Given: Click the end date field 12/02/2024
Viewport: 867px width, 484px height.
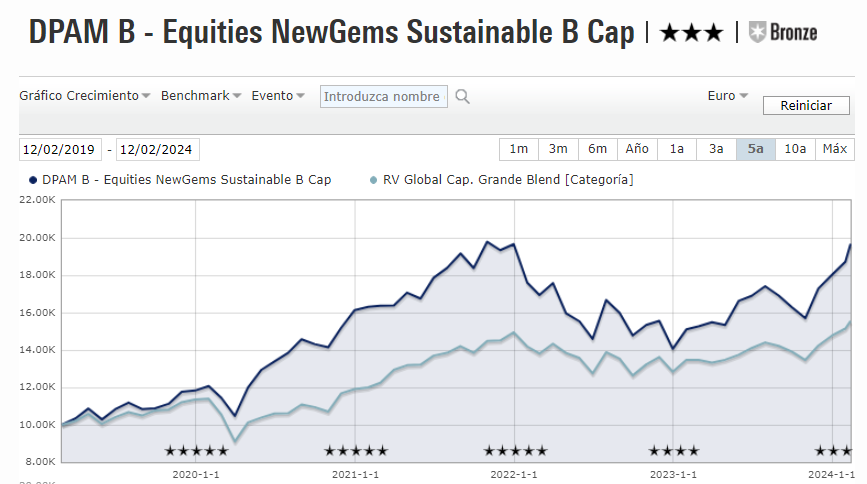Looking at the screenshot, I should [157, 150].
